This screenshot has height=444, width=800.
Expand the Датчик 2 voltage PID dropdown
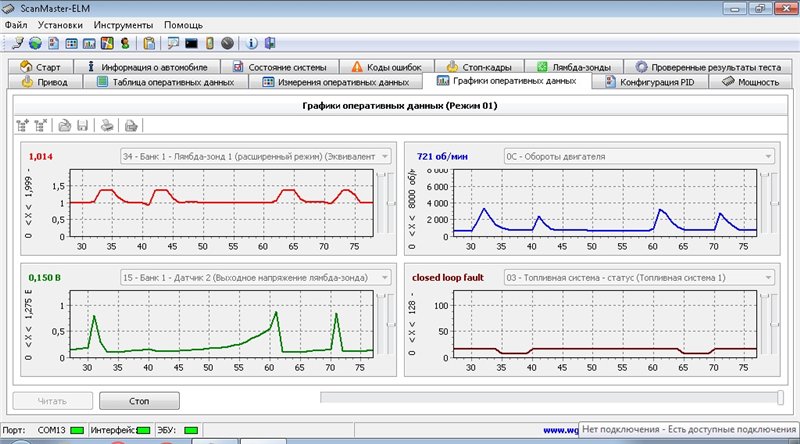[385, 278]
